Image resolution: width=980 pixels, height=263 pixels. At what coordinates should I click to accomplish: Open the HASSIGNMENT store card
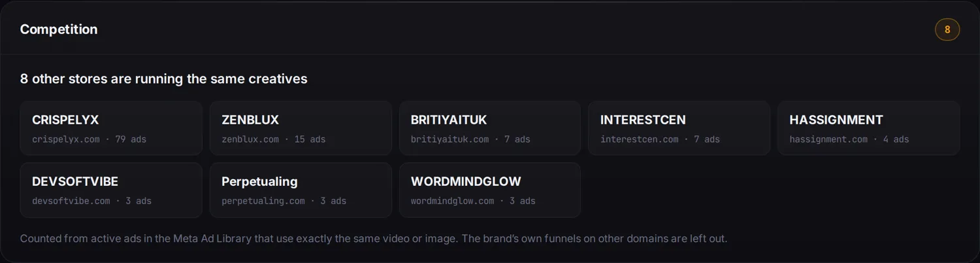[869, 128]
